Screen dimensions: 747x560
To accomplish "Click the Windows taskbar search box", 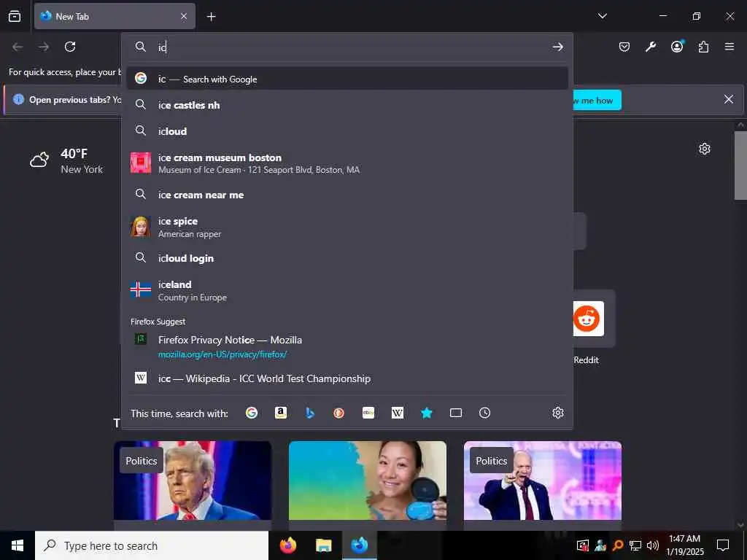I will 152,545.
